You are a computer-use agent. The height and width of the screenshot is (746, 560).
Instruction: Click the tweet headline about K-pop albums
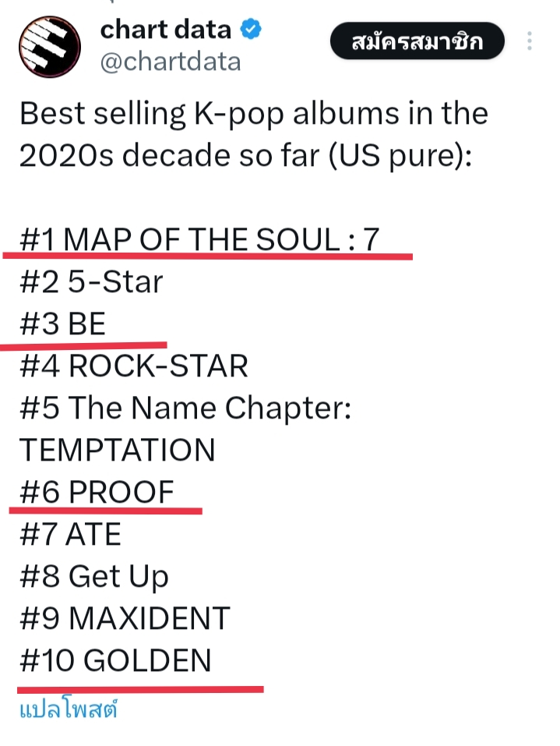(254, 135)
